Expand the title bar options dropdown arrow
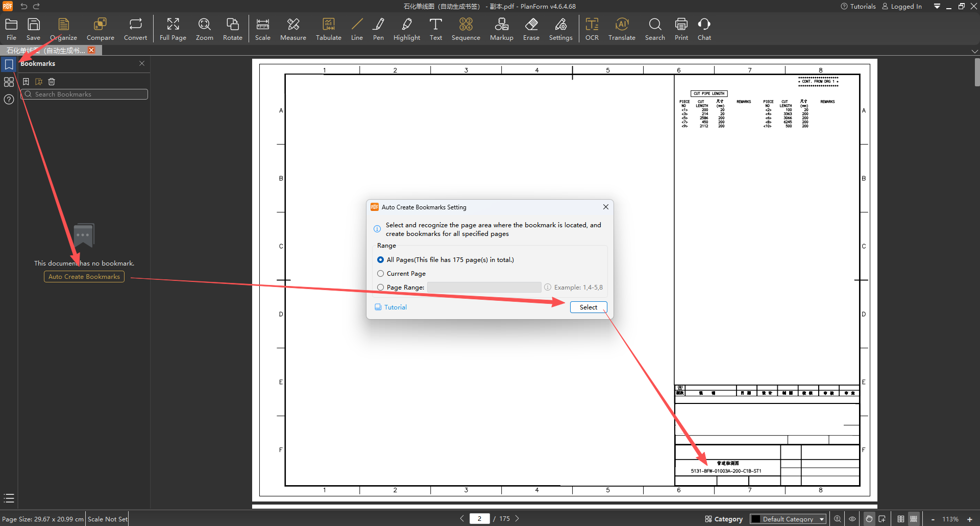 pos(937,7)
